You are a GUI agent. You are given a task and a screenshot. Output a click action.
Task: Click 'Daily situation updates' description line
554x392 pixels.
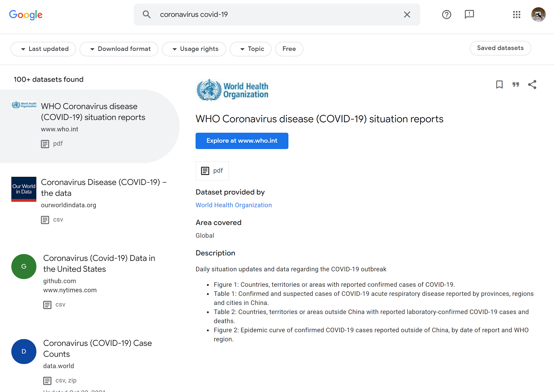pyautogui.click(x=291, y=269)
